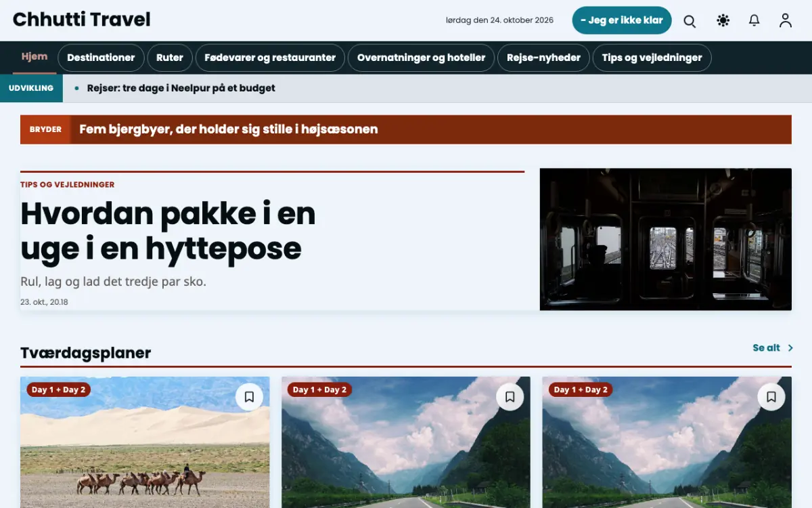Click Day 1 + Day 2 badge on middle card
The height and width of the screenshot is (508, 812).
click(319, 389)
